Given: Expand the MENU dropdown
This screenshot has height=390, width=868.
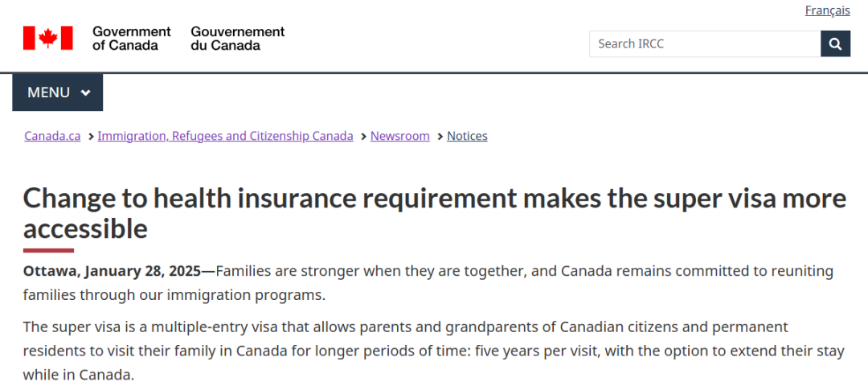Looking at the screenshot, I should 58,92.
